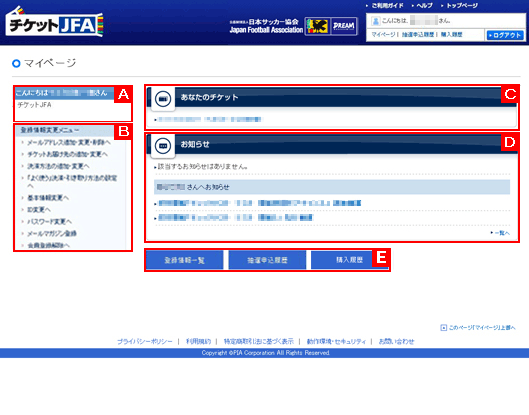Click the ログアウト button
This screenshot has width=529, height=415.
(x=505, y=35)
